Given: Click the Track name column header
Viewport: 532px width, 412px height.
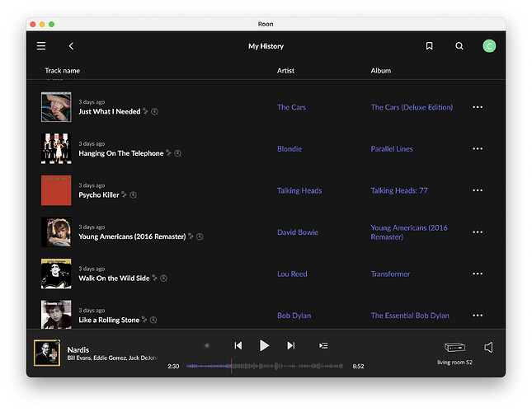Looking at the screenshot, I should tap(63, 71).
